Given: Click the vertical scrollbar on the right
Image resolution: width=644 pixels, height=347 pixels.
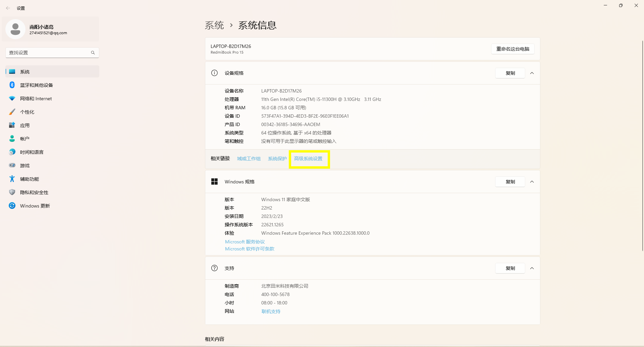Looking at the screenshot, I should click(x=643, y=146).
